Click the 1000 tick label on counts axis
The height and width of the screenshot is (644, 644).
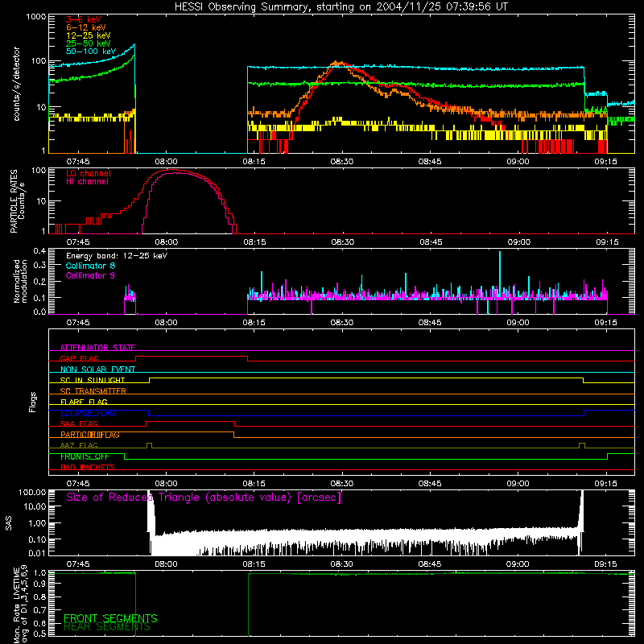[35, 17]
